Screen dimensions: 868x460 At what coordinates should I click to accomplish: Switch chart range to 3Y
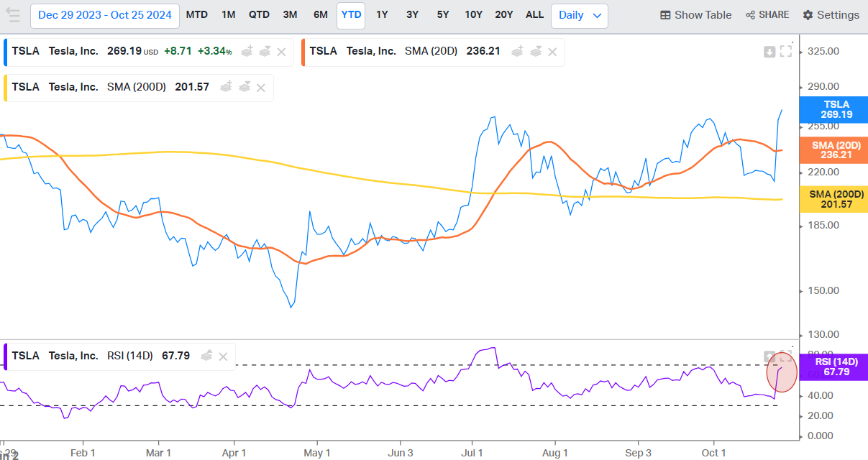point(412,15)
